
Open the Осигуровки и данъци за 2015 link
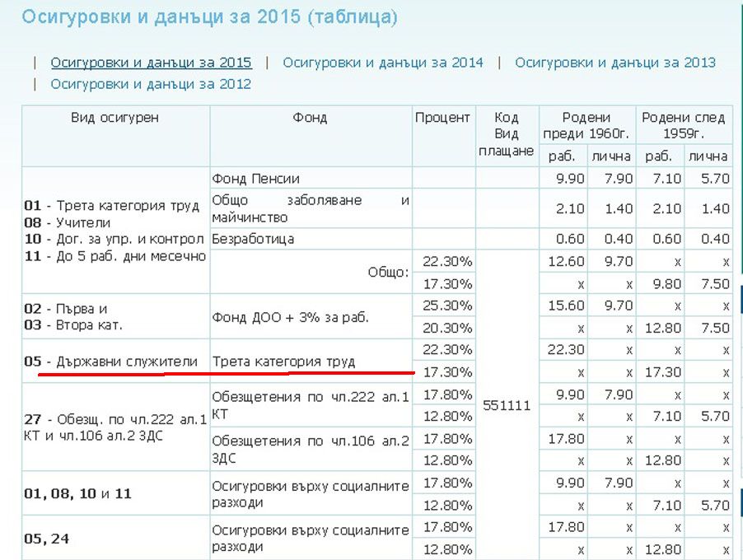[151, 63]
